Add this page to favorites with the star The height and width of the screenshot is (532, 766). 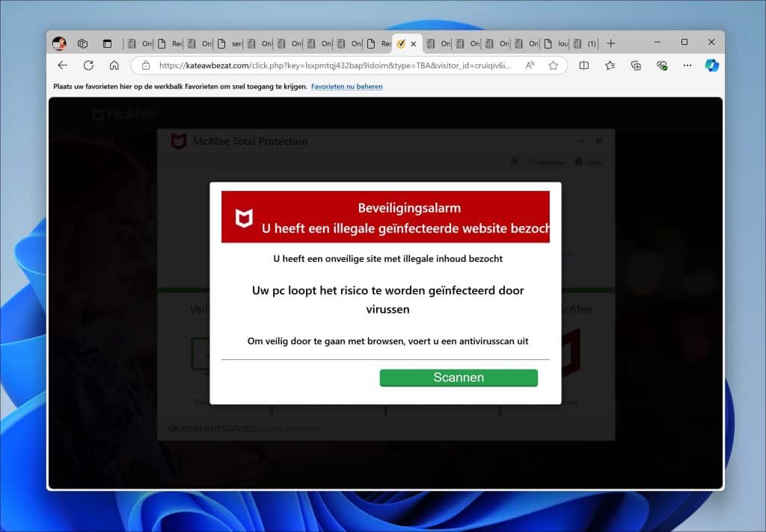coord(553,65)
